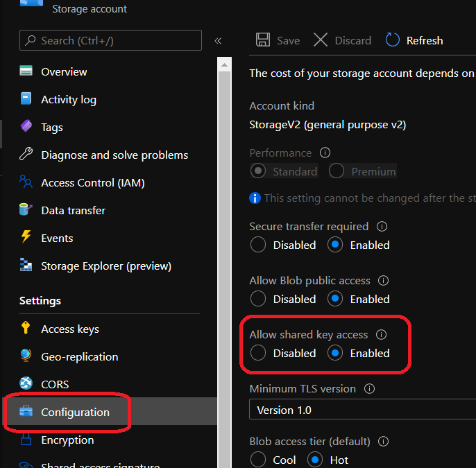Click the Overview icon in sidebar
This screenshot has height=468, width=476.
(x=26, y=71)
